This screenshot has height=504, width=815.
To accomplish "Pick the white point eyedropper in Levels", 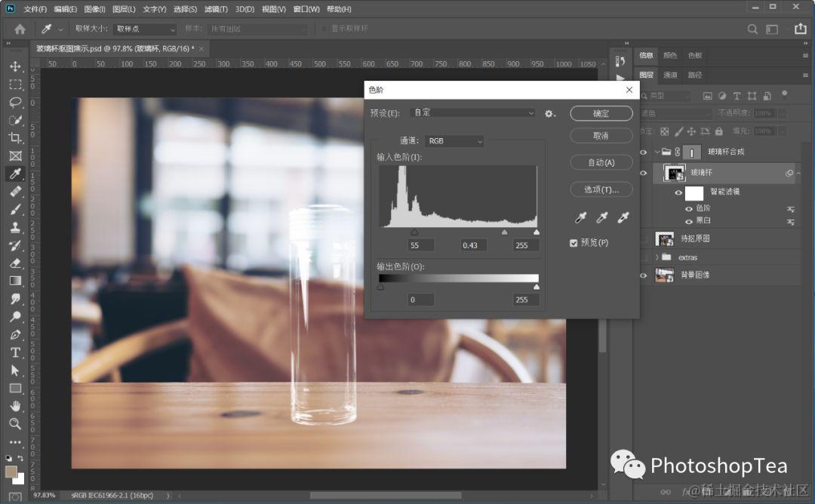I will point(623,218).
